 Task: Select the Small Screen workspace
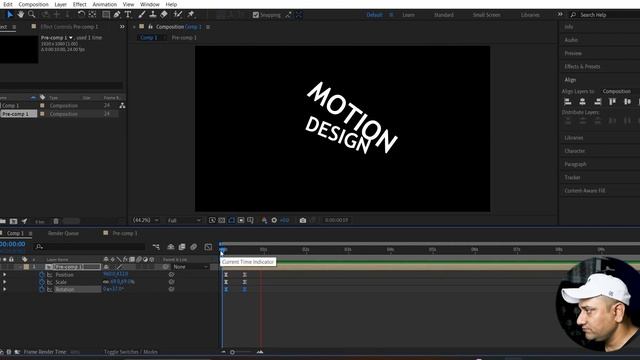tap(487, 15)
